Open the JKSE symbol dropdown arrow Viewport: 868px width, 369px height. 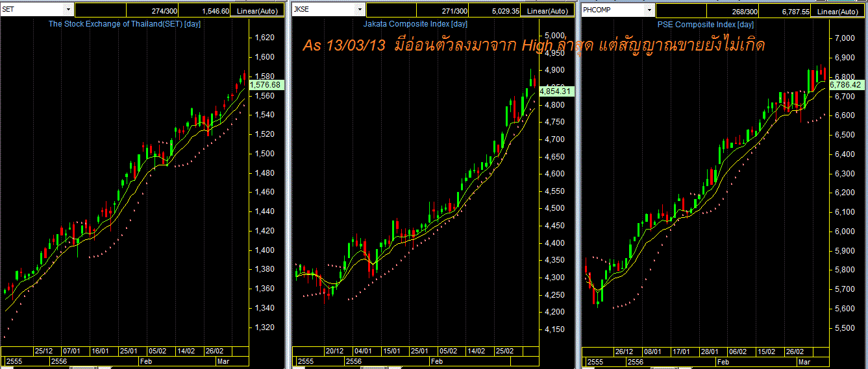click(360, 10)
